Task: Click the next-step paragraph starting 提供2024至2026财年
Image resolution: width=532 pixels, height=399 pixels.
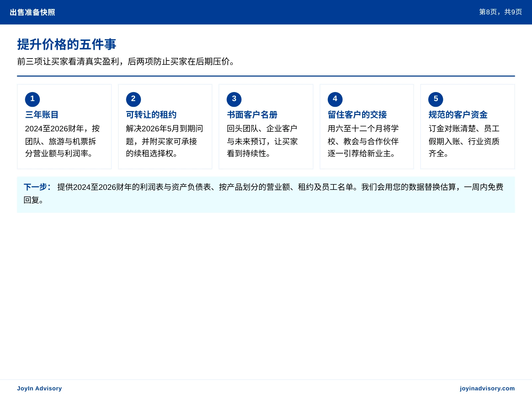Action: tap(263, 194)
